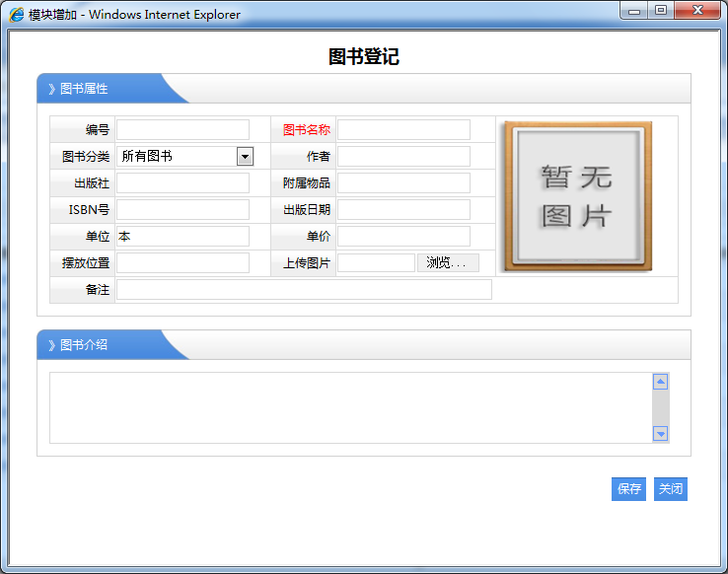
Task: Click the Internet Explorer icon in title bar
Action: [17, 15]
